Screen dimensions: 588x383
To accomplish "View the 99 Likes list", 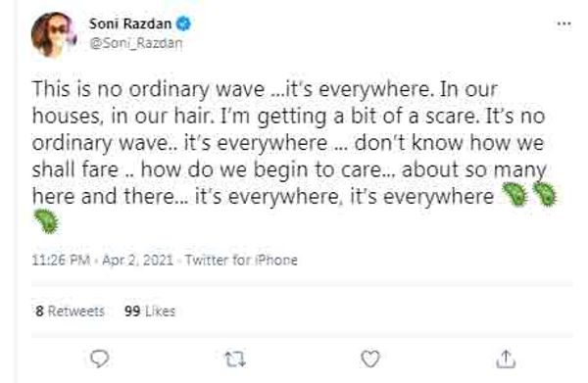I will [x=150, y=311].
